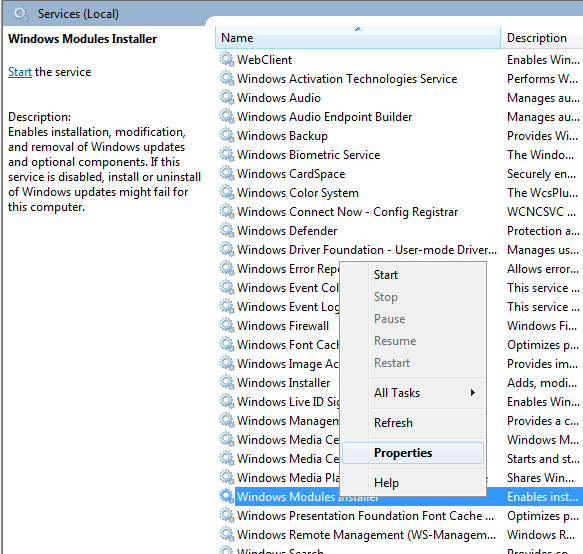Select the Windows Backup service gear icon
Image resolution: width=583 pixels, height=554 pixels.
click(226, 135)
